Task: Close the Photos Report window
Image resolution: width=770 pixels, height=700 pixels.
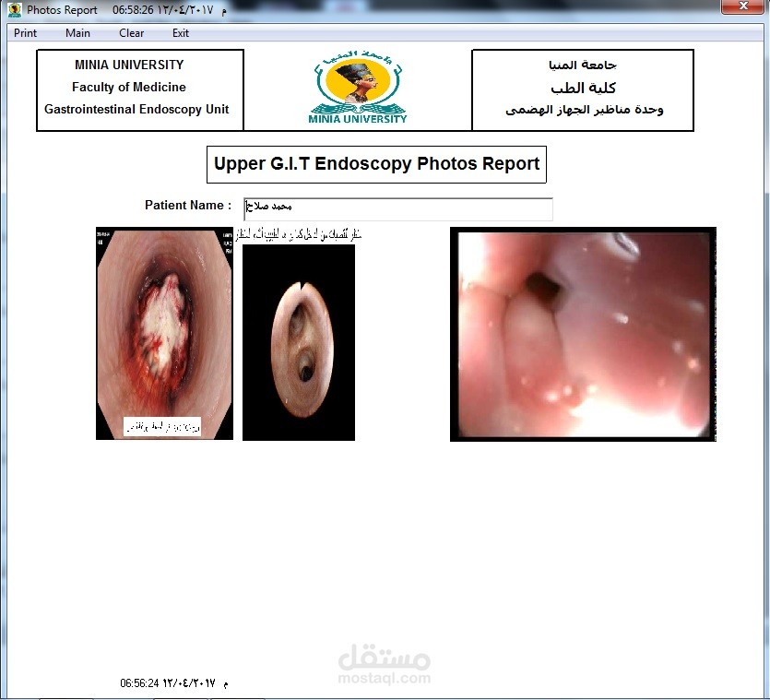Action: coord(743,6)
